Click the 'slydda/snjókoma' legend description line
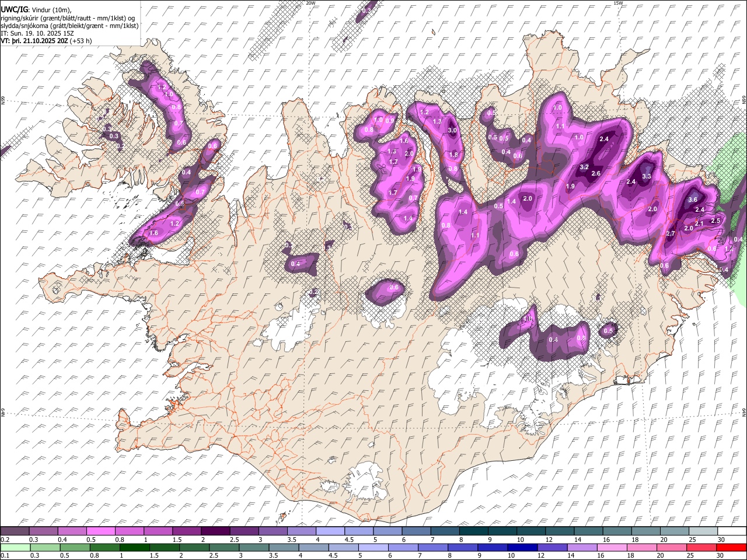Viewport: 747px width, 560px height. point(70,26)
